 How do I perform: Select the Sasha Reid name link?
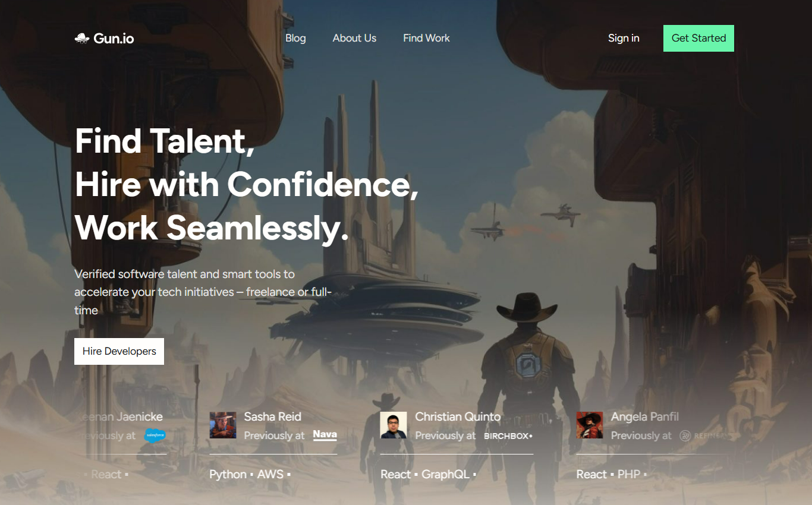pyautogui.click(x=273, y=416)
